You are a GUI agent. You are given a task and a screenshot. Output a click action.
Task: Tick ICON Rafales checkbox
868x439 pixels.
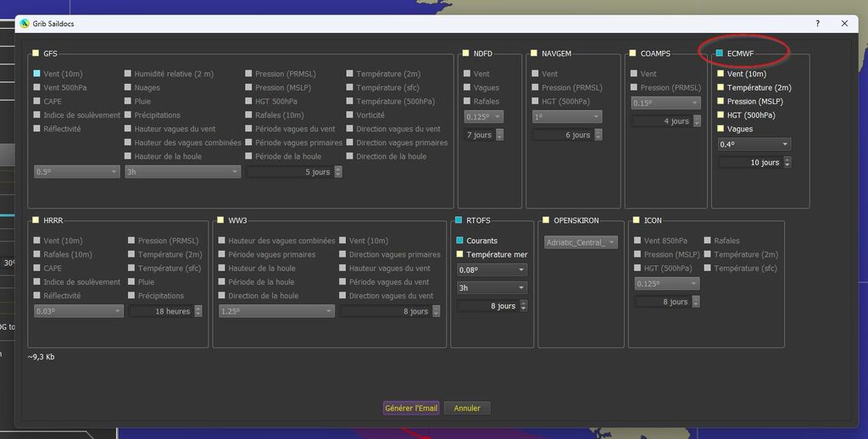[707, 240]
